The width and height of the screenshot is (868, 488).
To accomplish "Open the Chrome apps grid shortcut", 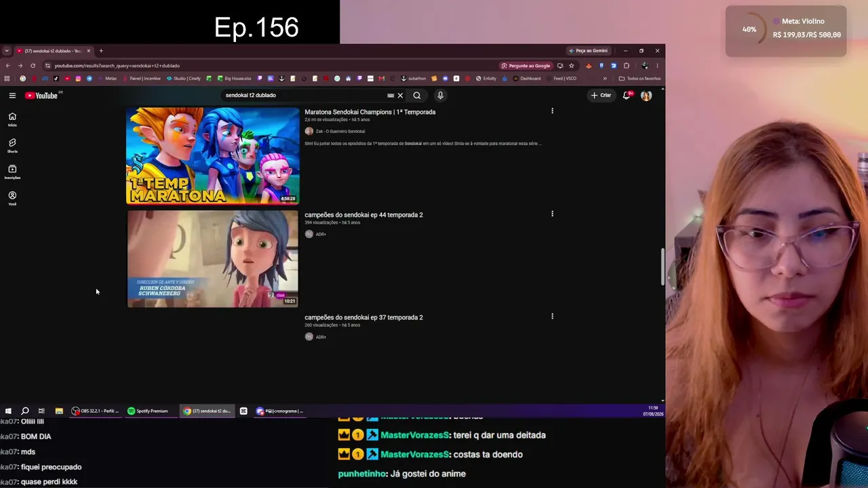I will coord(7,79).
